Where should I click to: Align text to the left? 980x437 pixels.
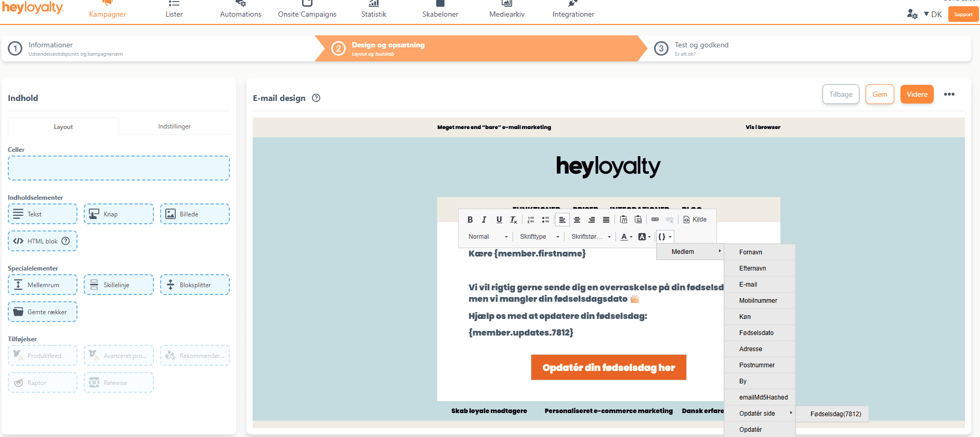click(562, 220)
